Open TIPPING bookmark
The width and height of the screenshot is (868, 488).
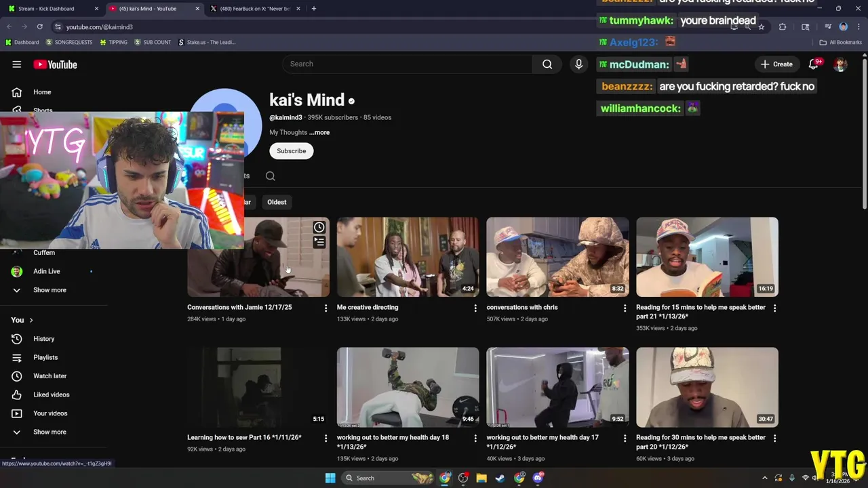pyautogui.click(x=113, y=42)
